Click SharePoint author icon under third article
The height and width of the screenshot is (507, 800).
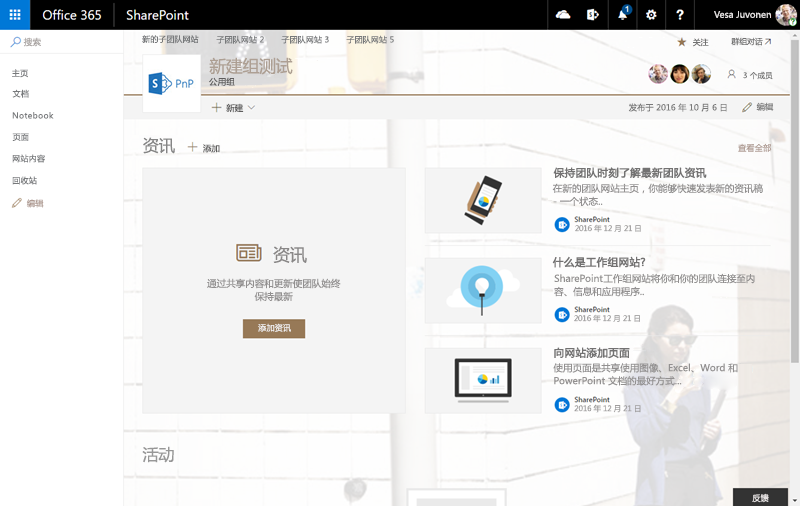tap(562, 404)
